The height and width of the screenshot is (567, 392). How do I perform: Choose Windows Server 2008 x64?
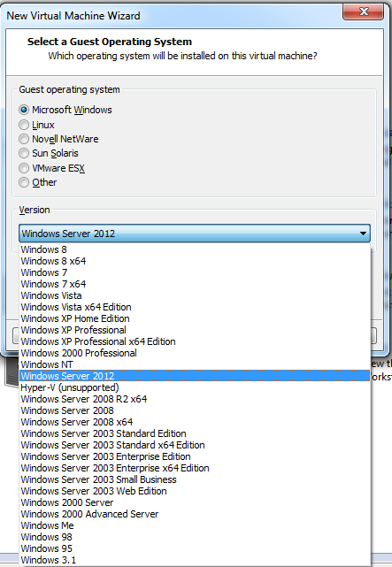pyautogui.click(x=195, y=422)
